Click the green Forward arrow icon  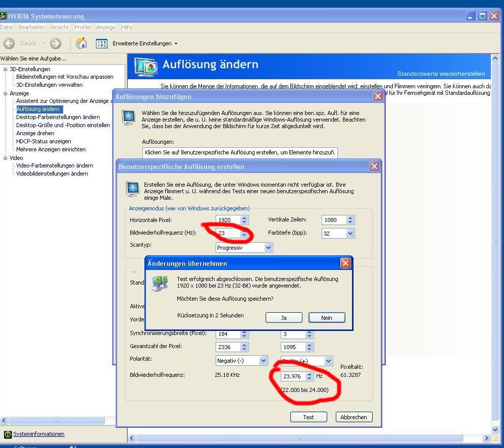click(56, 43)
